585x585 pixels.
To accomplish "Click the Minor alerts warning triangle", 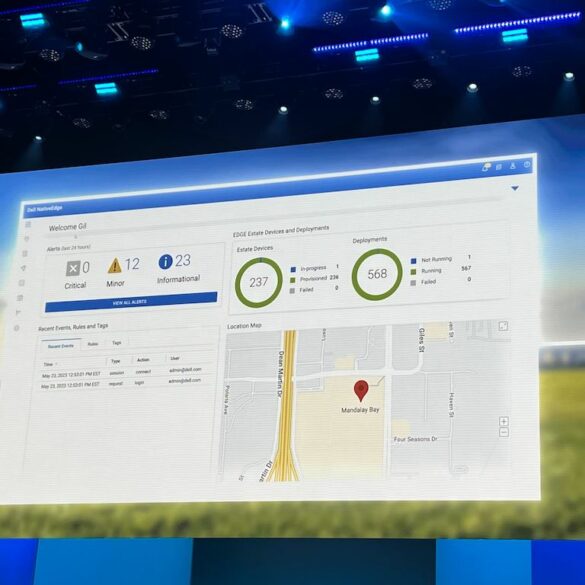I will click(115, 265).
